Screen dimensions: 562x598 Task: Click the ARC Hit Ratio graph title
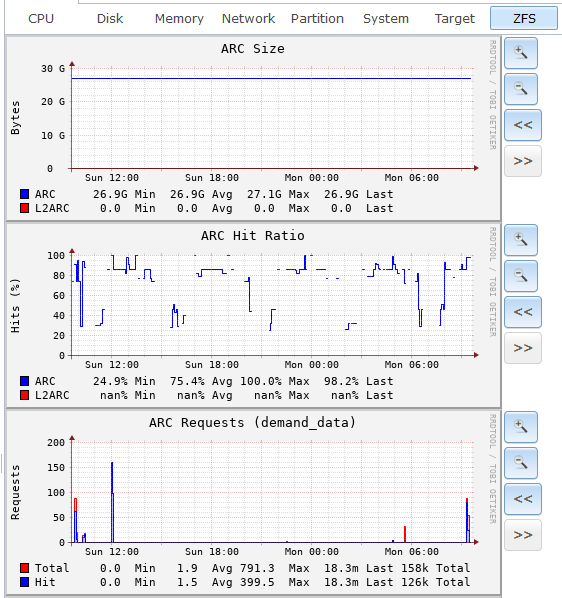[x=252, y=236]
